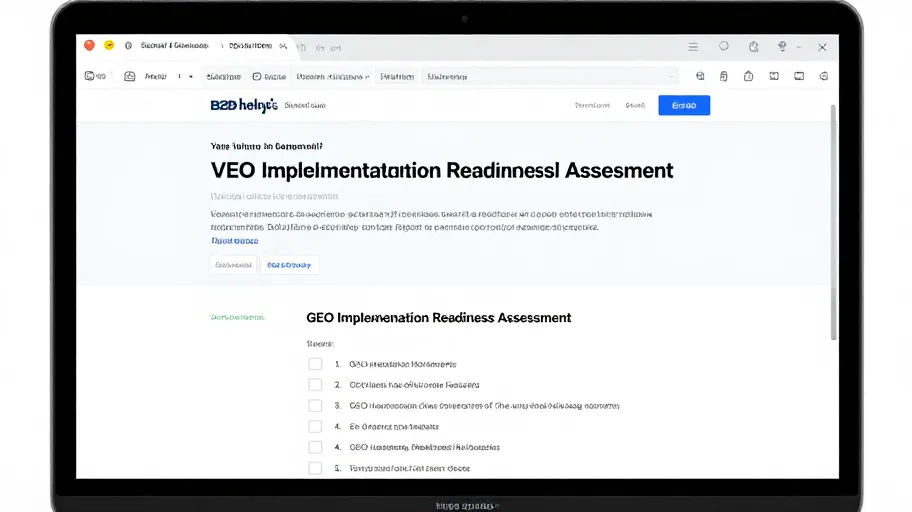Click the gray outlined button below the intro

tap(233, 265)
